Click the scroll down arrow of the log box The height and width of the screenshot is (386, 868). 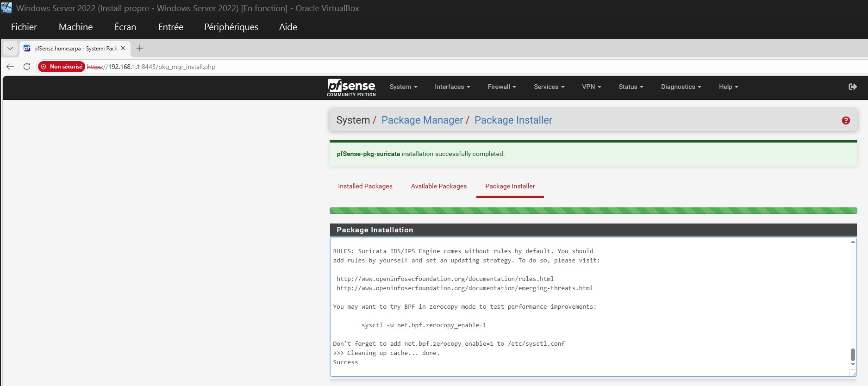[x=853, y=365]
